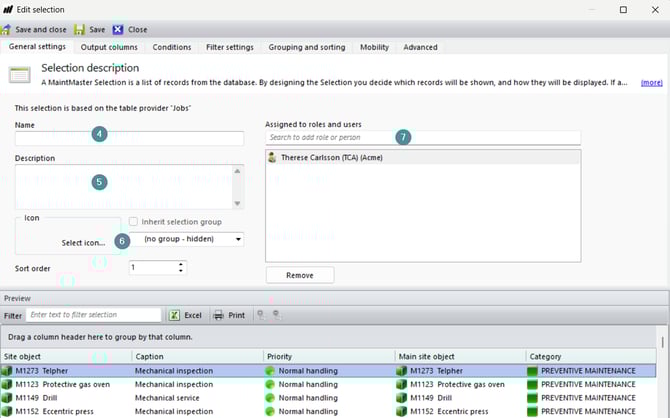Click the Search to add role or person field
Viewport: 670px width, 418px height.
[x=423, y=137]
